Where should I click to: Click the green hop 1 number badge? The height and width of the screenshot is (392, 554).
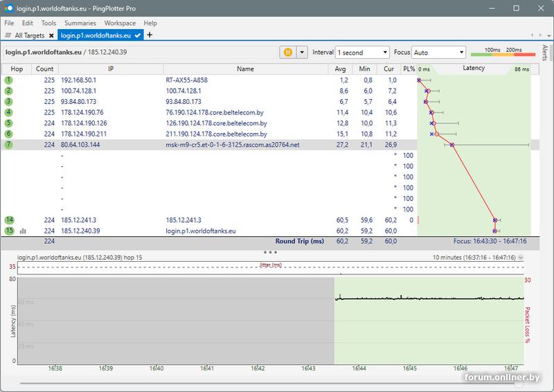click(8, 80)
